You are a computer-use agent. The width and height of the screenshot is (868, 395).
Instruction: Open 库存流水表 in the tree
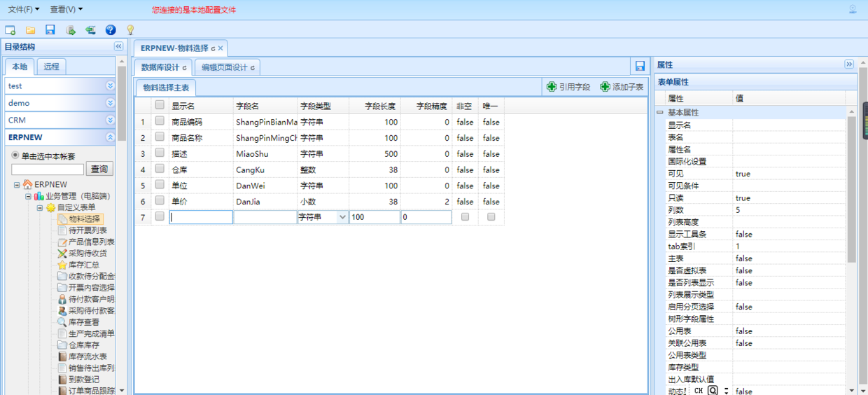pos(82,356)
